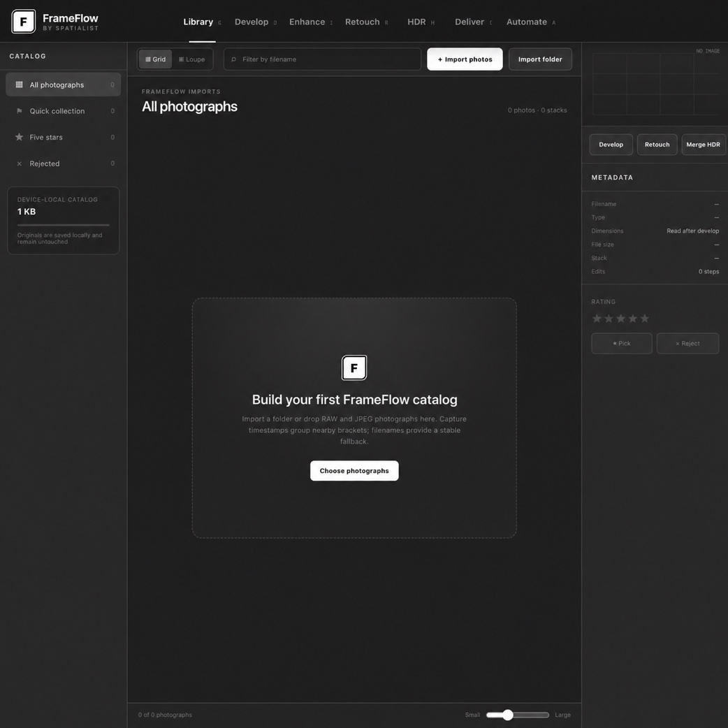The image size is (728, 728).
Task: Click the METADATA panel header
Action: tap(612, 177)
